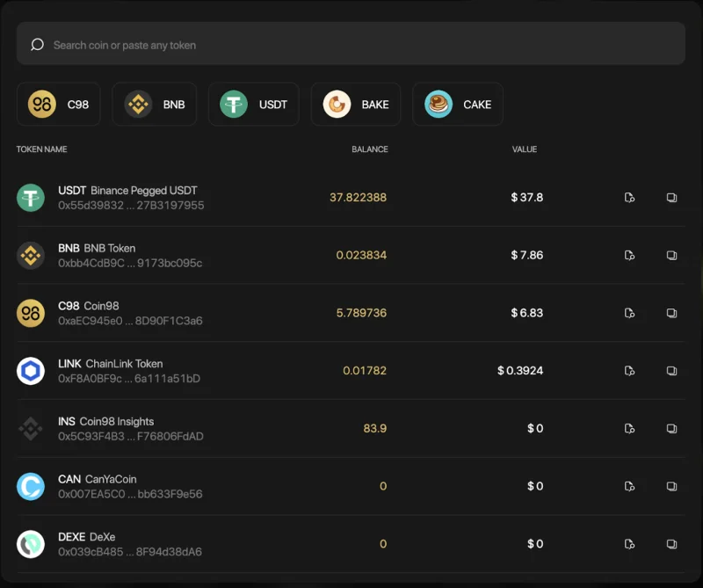This screenshot has width=703, height=588.
Task: Copy the BNB Token address
Action: [x=671, y=255]
